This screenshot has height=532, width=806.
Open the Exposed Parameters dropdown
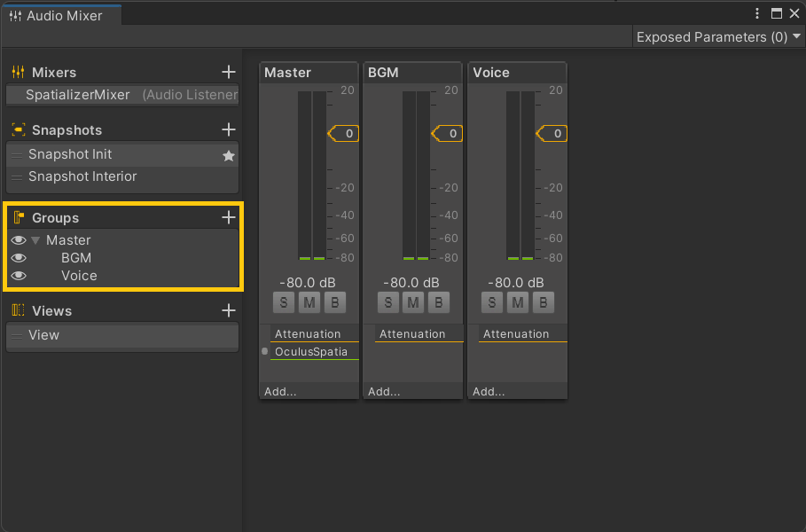tap(718, 37)
